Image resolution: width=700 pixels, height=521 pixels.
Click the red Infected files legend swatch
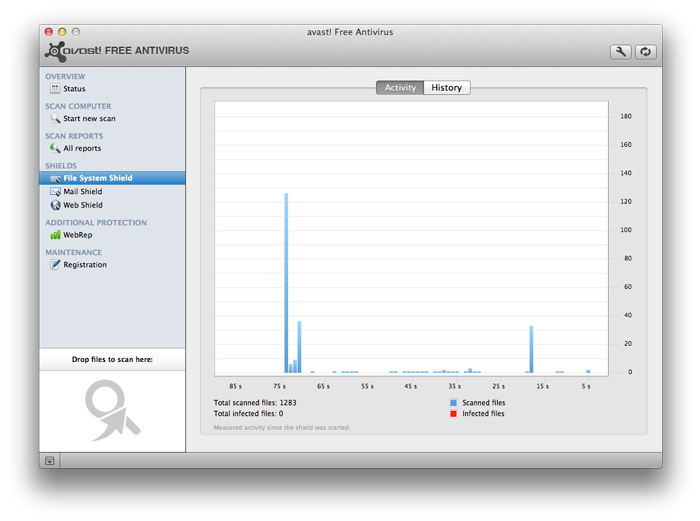453,413
